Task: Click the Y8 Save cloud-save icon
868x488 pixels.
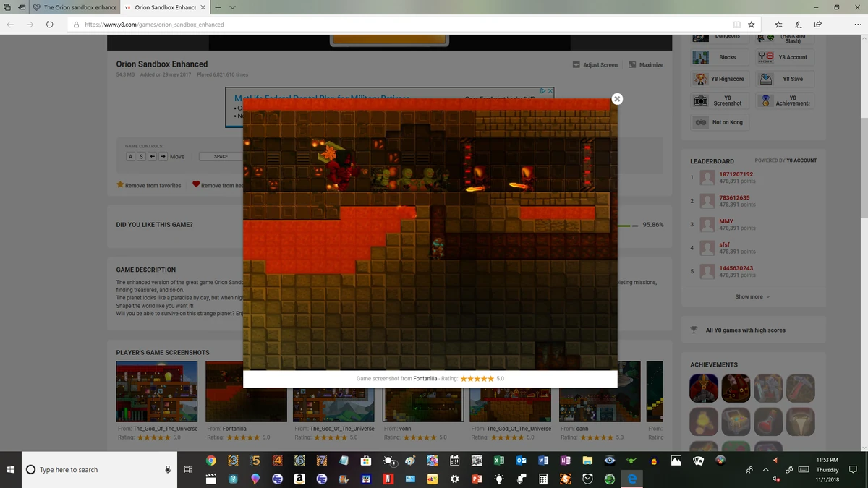Action: [765, 78]
